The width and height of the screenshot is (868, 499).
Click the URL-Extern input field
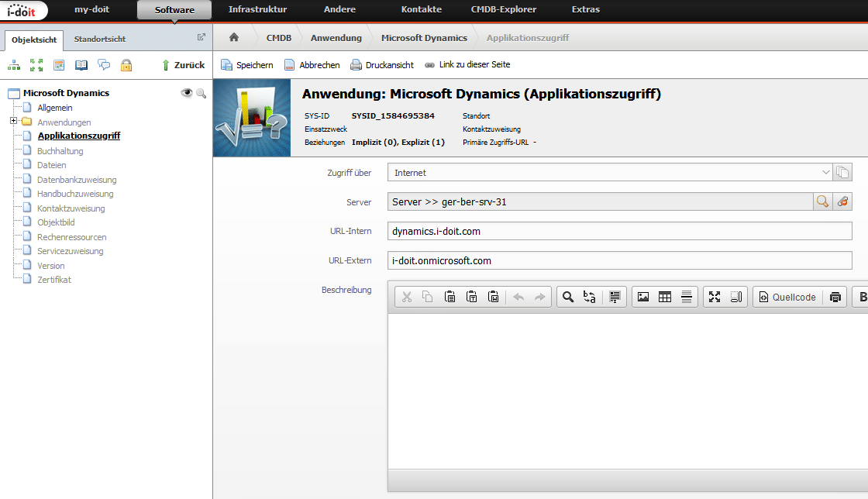[619, 260]
